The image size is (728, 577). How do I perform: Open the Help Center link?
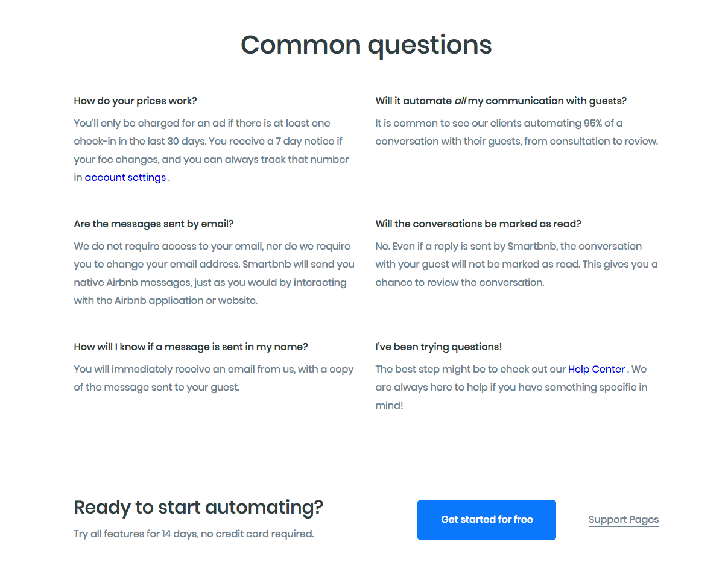click(x=596, y=369)
